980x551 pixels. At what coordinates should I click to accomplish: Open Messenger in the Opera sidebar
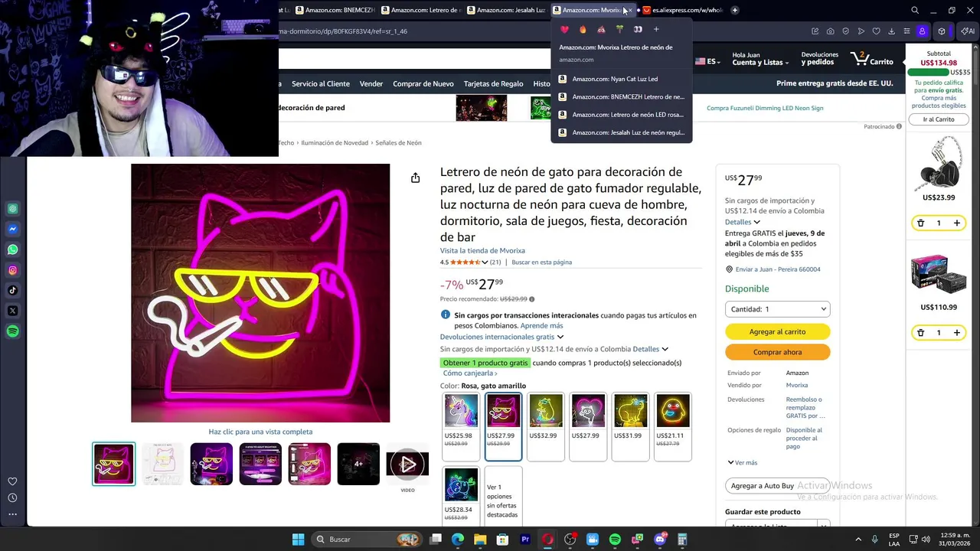[x=13, y=229]
